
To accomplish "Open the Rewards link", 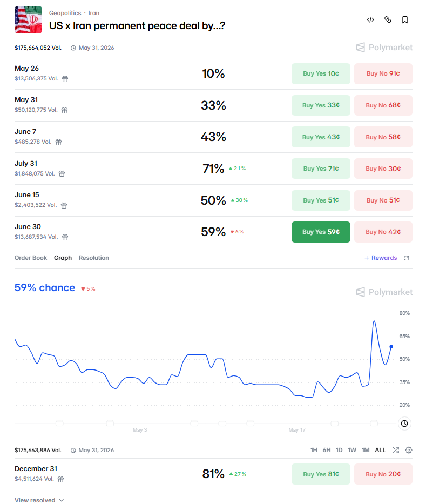I will [381, 258].
